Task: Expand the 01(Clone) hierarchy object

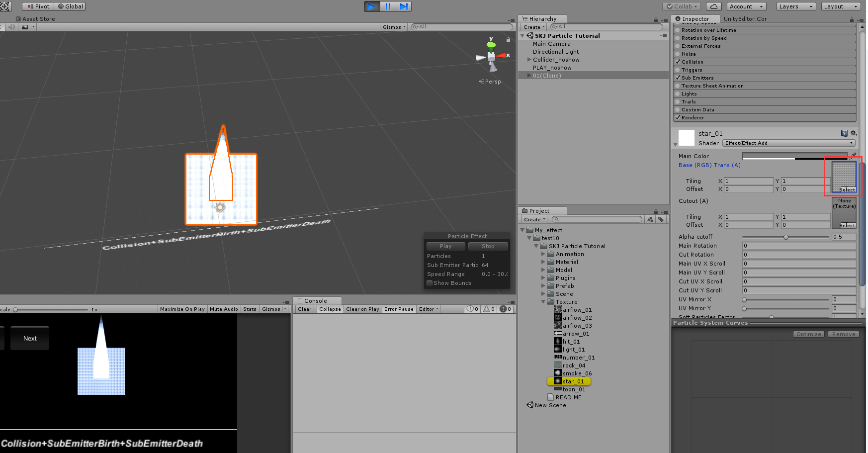Action: 529,76
